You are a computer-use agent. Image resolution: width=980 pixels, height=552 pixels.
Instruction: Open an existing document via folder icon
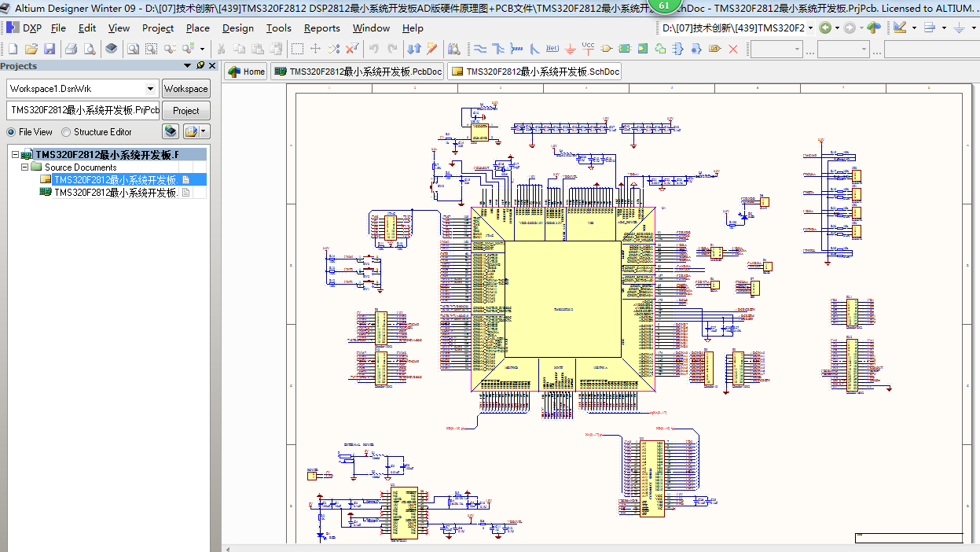pos(31,49)
